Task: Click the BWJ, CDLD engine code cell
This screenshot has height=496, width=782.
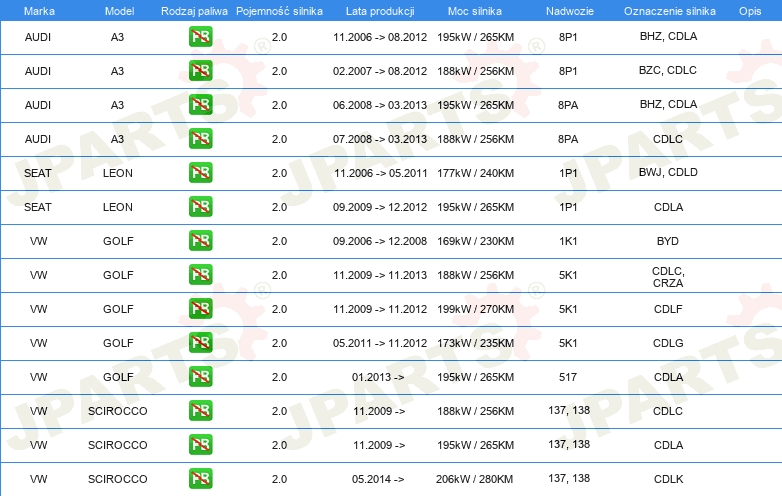Action: (x=668, y=173)
